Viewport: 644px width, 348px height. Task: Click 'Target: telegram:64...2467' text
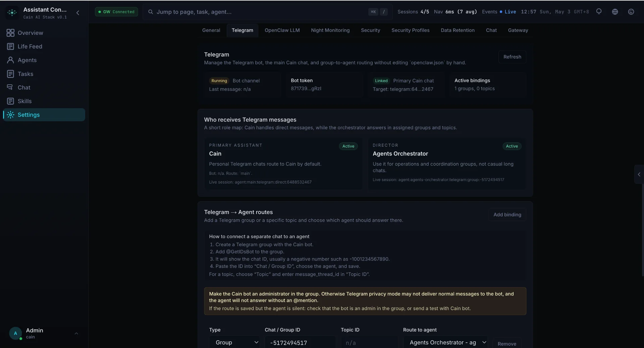pyautogui.click(x=403, y=89)
